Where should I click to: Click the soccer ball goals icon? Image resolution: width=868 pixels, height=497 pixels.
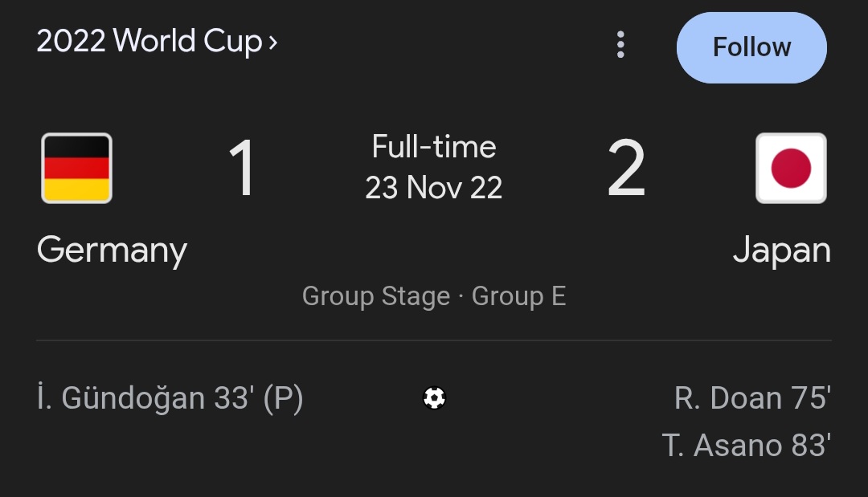434,397
